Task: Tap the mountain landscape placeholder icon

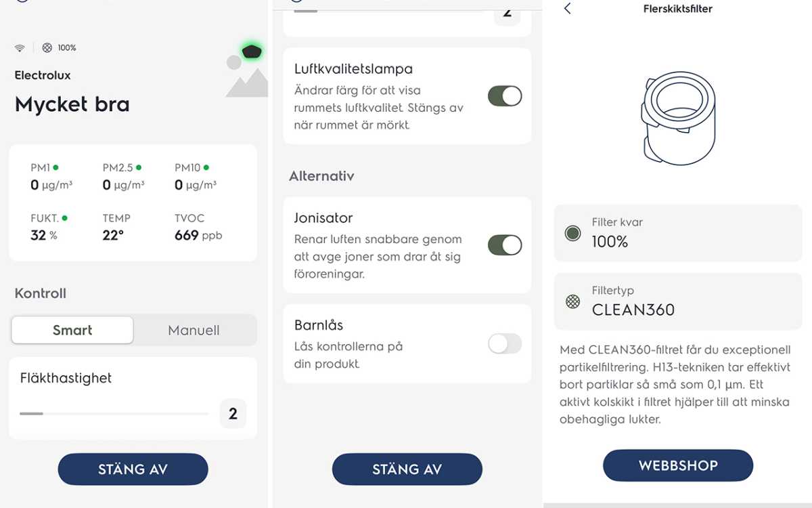Action: tap(245, 78)
